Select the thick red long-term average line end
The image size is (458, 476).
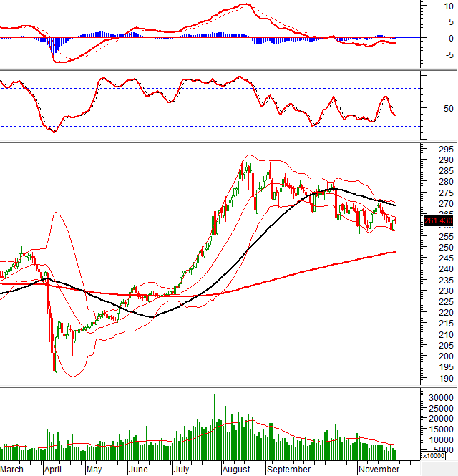[x=393, y=252]
